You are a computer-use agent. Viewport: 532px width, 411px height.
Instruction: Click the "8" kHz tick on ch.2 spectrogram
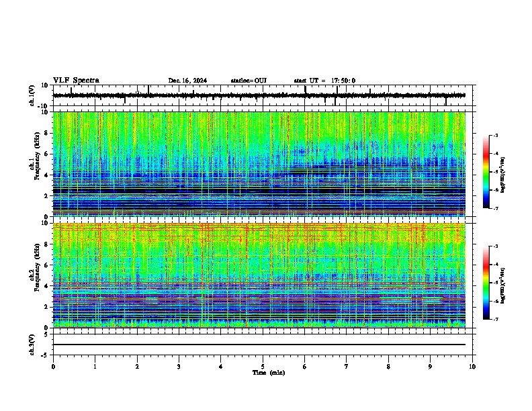46,244
